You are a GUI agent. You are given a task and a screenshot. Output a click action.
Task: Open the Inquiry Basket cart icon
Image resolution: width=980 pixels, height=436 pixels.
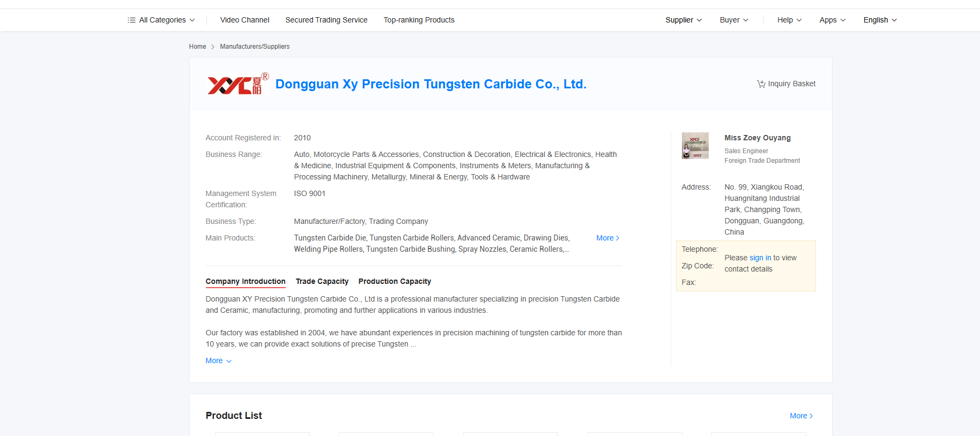[x=761, y=84]
